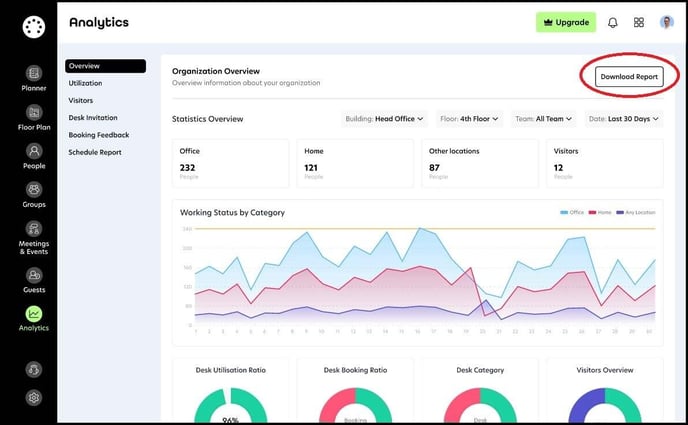Click the Analytics page title
This screenshot has width=688, height=425.
coord(99,22)
